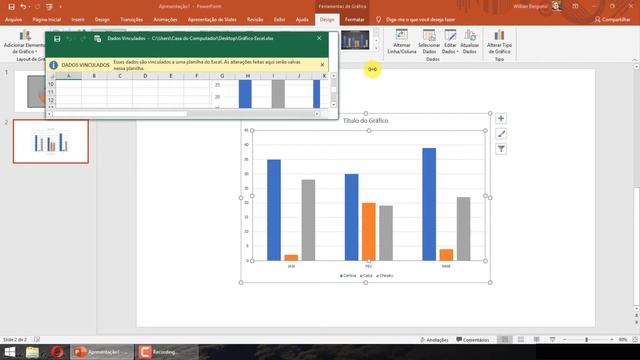Click select-all corner of data sheet
640x360 pixels.
pos(51,76)
